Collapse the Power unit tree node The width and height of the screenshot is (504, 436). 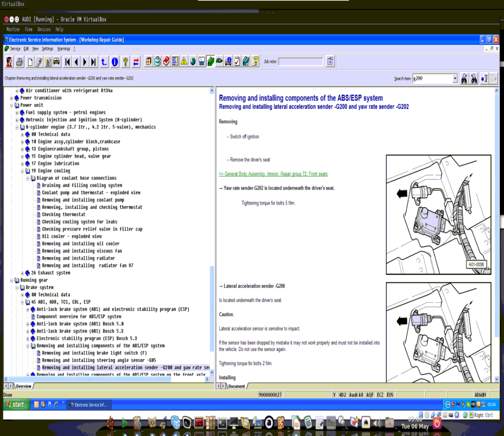(x=12, y=106)
